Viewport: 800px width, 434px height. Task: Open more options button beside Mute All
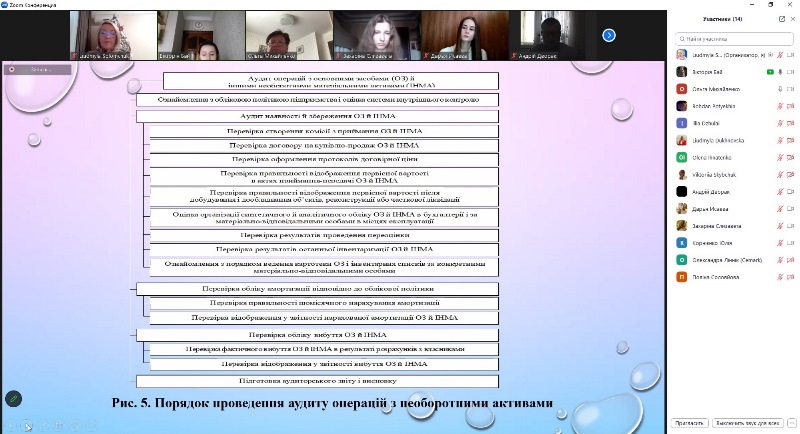click(x=792, y=423)
